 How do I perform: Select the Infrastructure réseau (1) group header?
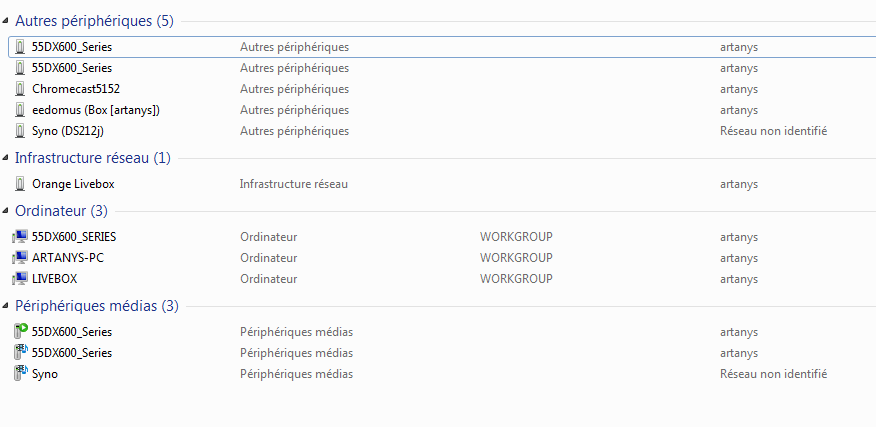point(93,158)
